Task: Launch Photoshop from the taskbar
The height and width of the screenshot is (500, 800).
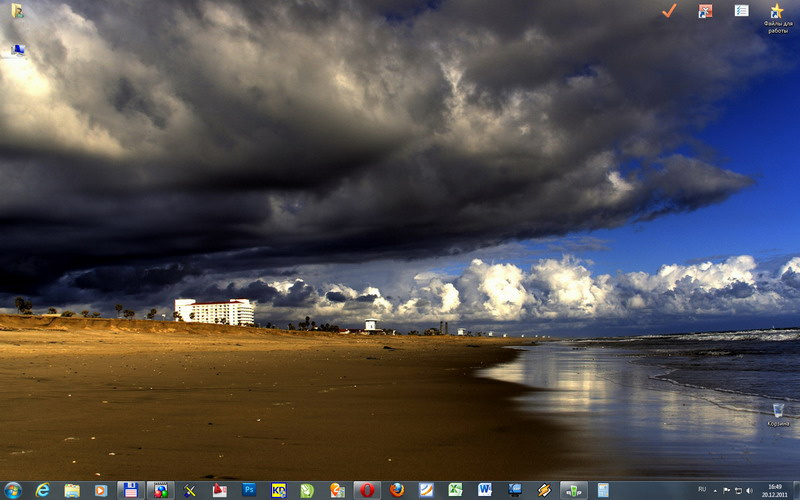Action: click(249, 490)
